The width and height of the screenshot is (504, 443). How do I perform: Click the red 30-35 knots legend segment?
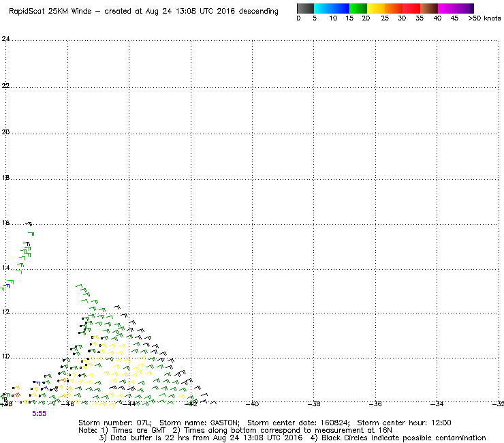(x=411, y=8)
